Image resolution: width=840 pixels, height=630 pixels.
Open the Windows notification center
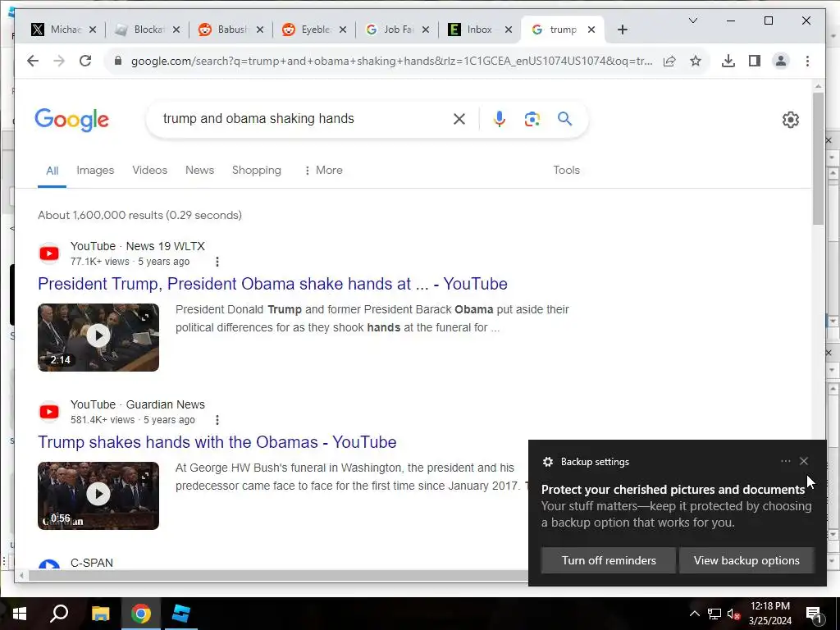[x=814, y=614]
